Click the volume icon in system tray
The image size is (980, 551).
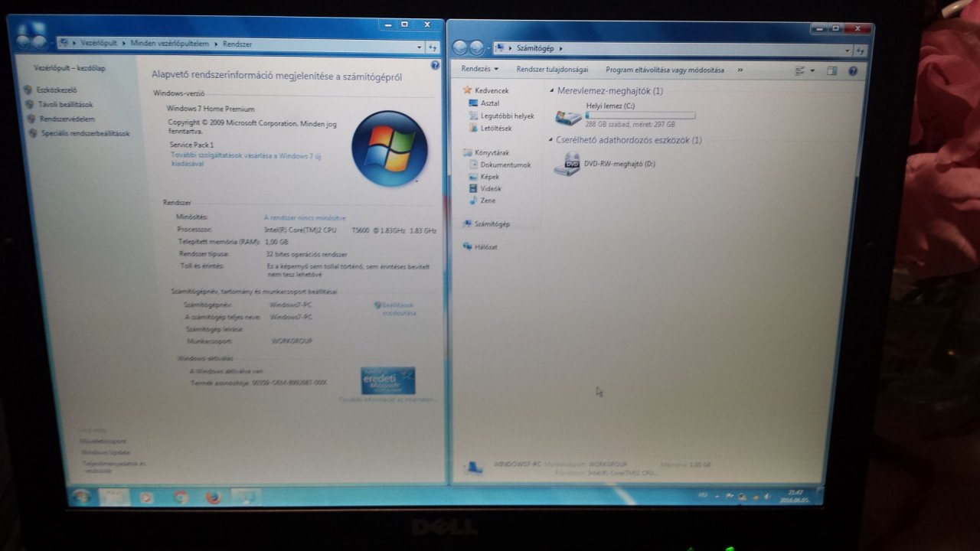[x=767, y=497]
